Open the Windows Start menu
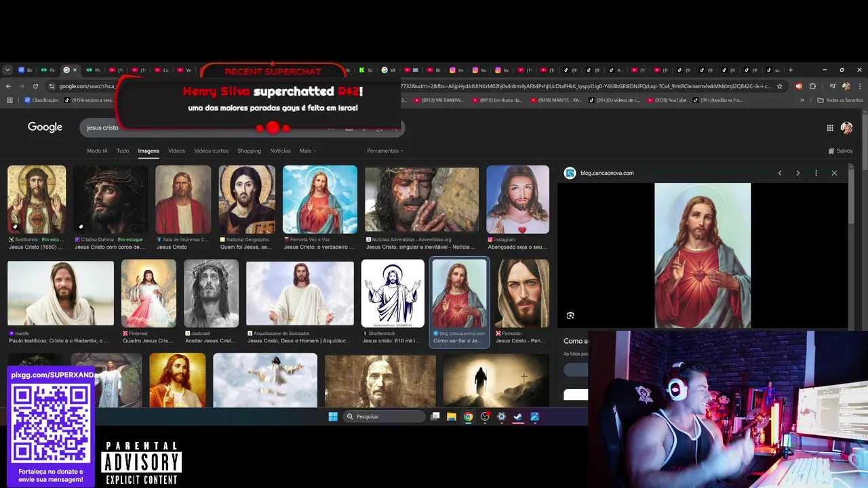The height and width of the screenshot is (488, 868). pyautogui.click(x=333, y=417)
